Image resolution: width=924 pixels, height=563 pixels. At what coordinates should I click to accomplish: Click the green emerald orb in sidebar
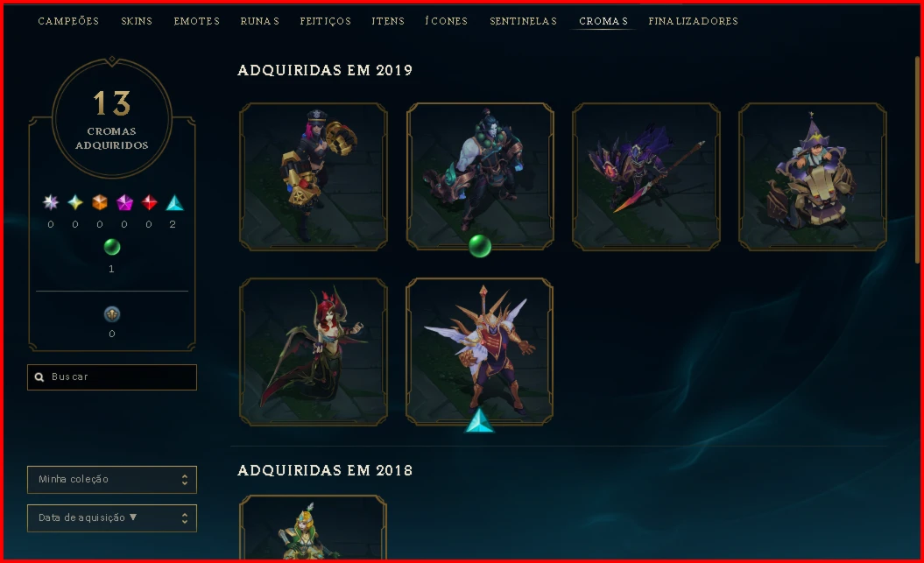click(x=112, y=247)
